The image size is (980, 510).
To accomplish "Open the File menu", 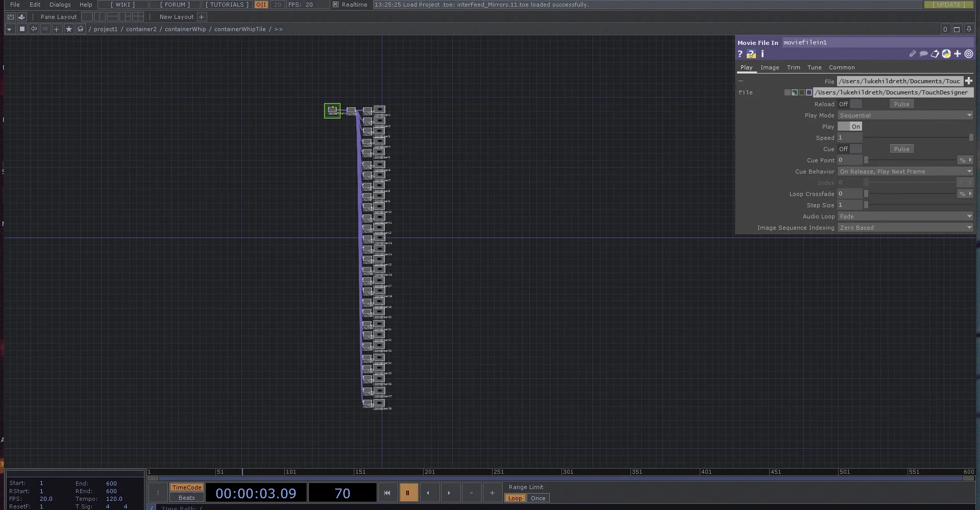I will click(x=15, y=5).
